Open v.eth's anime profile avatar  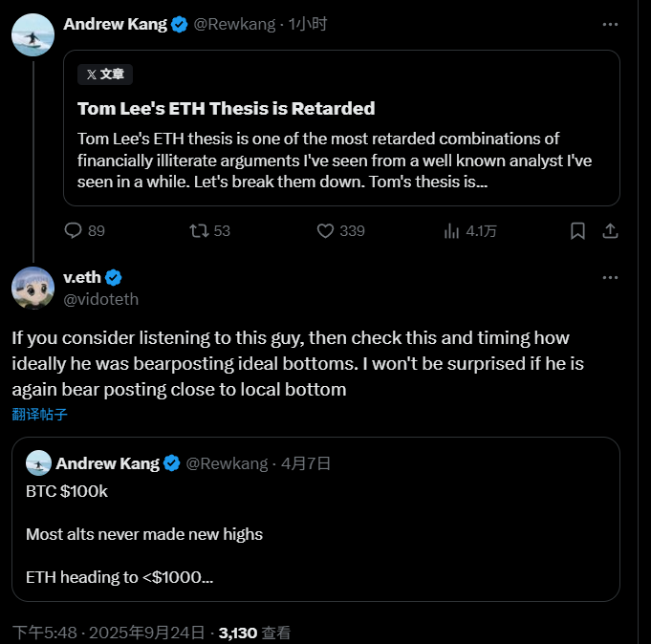(x=33, y=288)
